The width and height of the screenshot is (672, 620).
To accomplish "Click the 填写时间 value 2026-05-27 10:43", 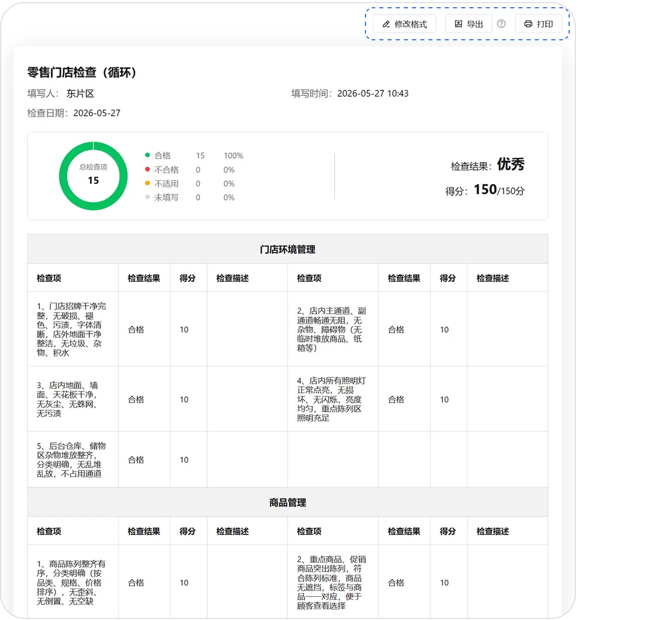I will (373, 94).
